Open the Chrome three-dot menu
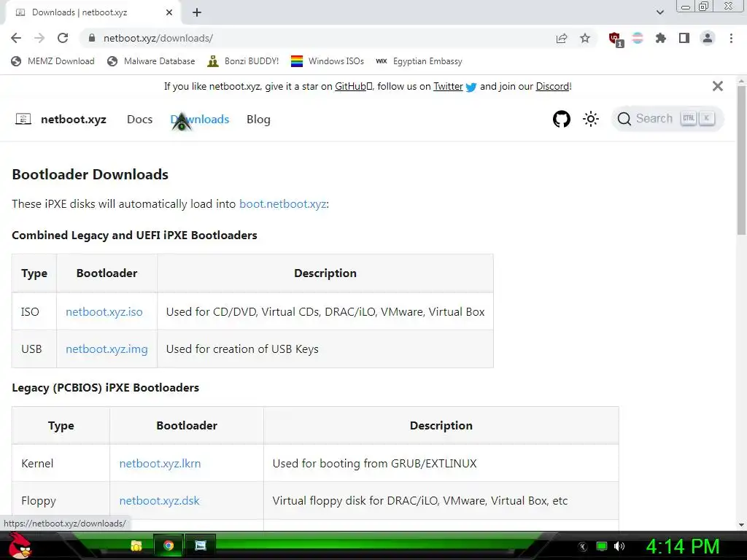Screen dimensions: 747x560 [x=731, y=38]
